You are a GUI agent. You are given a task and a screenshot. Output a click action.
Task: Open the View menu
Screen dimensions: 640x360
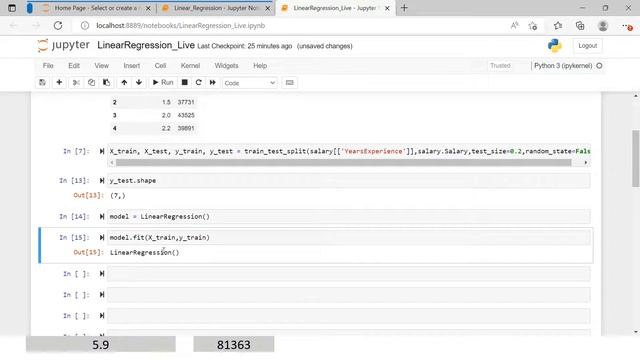pyautogui.click(x=102, y=66)
